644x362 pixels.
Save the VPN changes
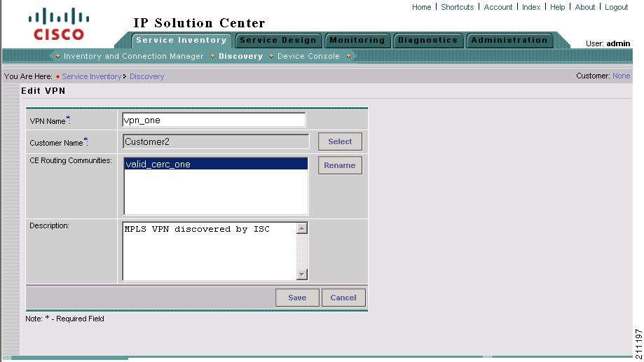point(297,298)
